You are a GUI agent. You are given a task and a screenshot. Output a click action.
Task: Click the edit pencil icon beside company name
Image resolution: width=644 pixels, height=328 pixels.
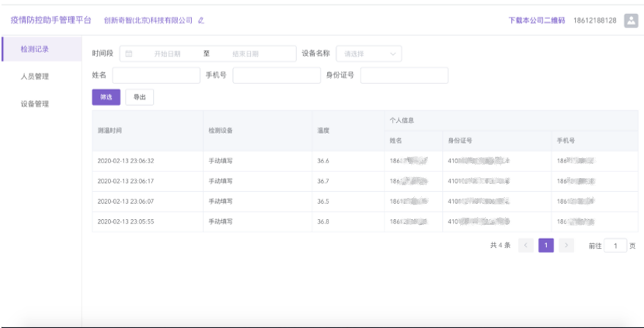[x=201, y=21]
